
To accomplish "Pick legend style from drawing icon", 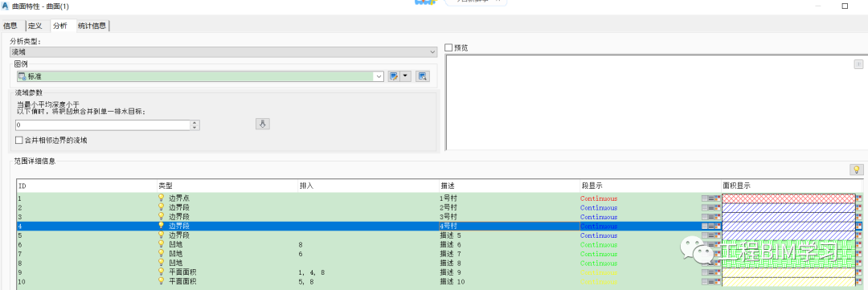I will (x=423, y=76).
